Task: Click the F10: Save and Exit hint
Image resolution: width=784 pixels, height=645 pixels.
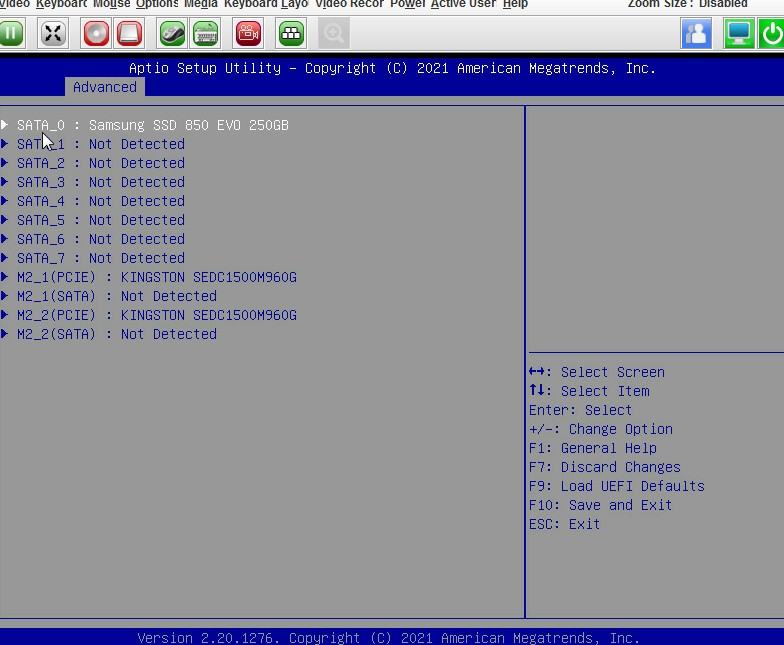Action: pos(600,505)
